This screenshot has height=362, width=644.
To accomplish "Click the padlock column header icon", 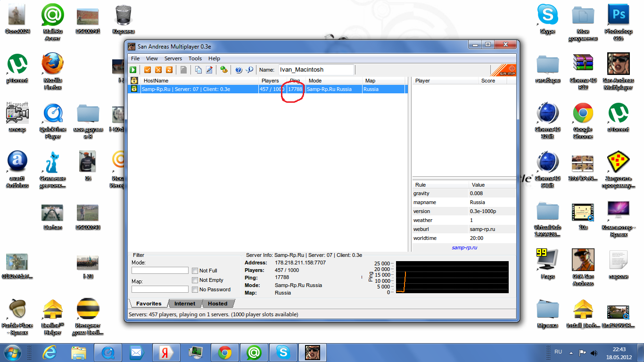I will coord(134,81).
